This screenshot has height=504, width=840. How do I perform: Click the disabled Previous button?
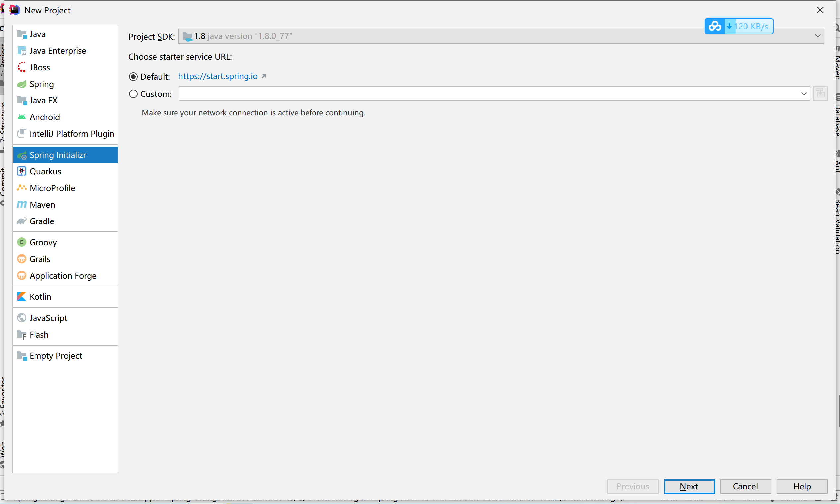point(633,486)
